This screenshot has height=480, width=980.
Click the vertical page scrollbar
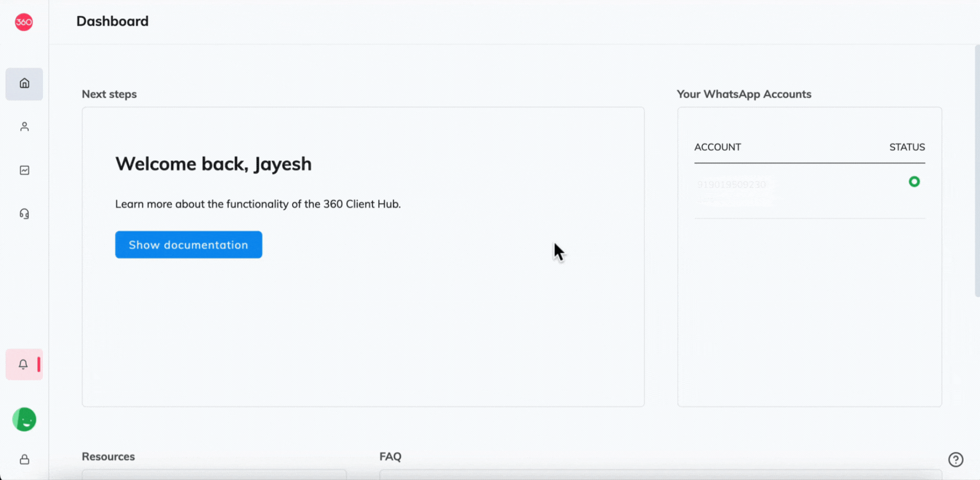(x=977, y=172)
